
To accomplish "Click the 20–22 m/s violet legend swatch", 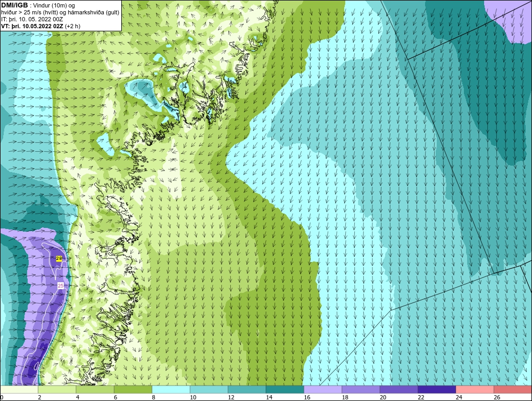I will 399,389.
